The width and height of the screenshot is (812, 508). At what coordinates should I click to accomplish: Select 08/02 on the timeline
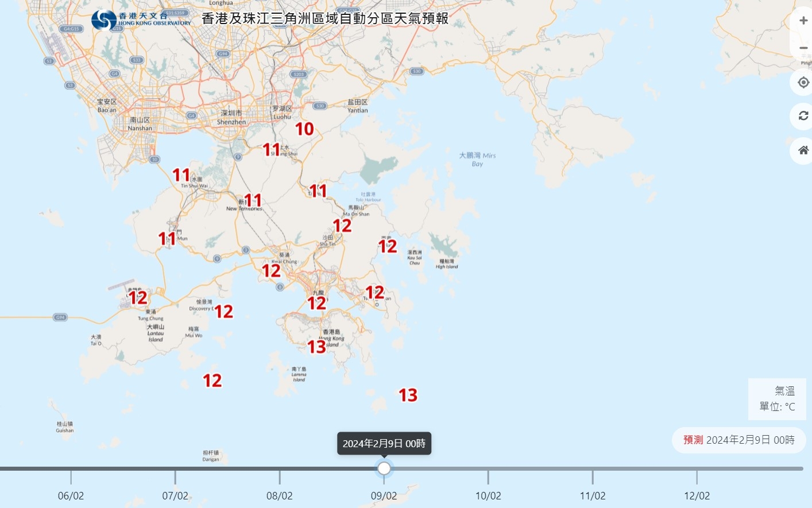pyautogui.click(x=280, y=495)
